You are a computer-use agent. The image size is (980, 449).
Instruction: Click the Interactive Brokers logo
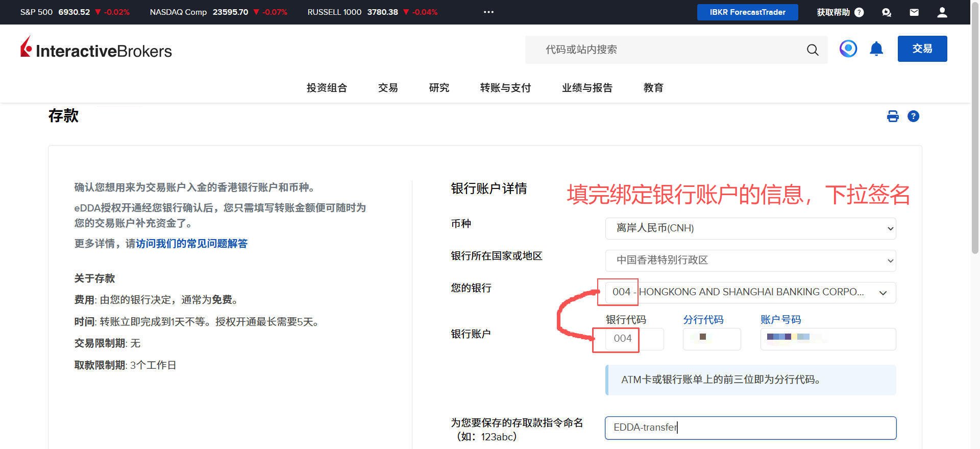point(96,49)
